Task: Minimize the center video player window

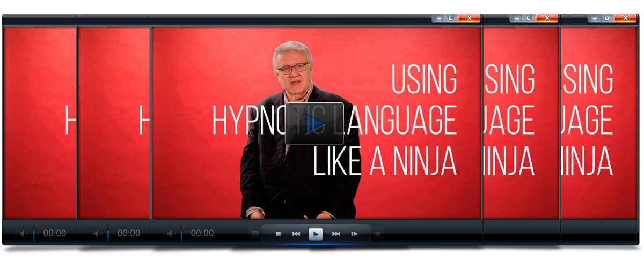Action: click(439, 18)
